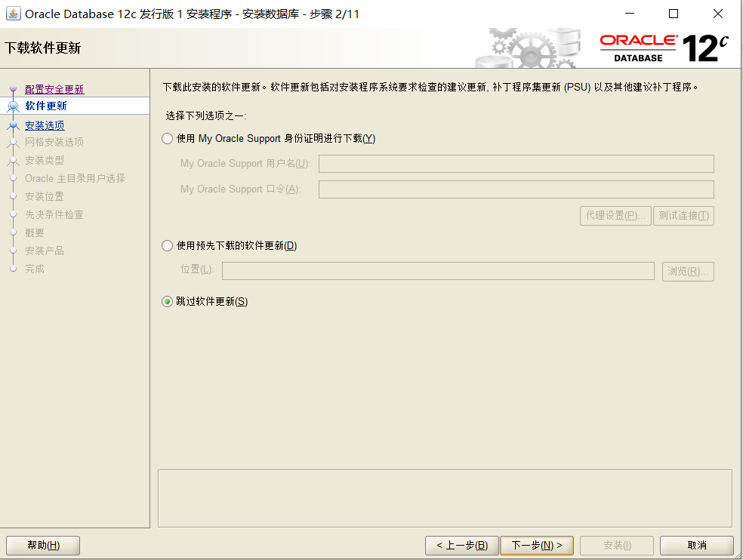Open 安装选项 step link
The height and width of the screenshot is (560, 743).
[x=45, y=125]
